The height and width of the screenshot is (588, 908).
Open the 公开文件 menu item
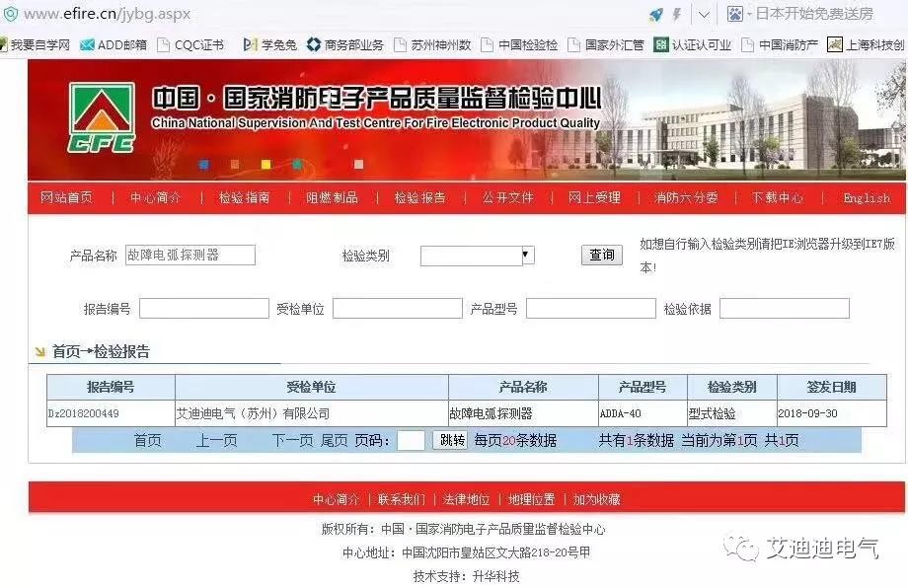point(508,198)
